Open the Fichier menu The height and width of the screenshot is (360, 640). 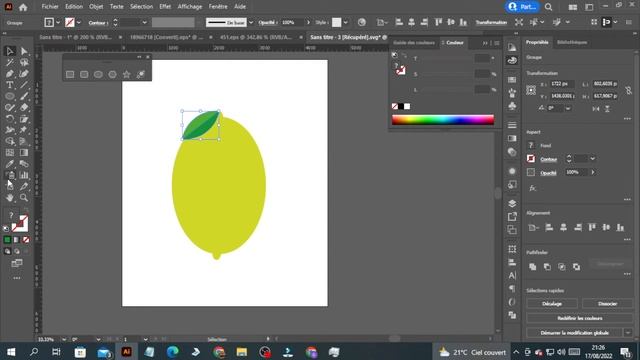[x=50, y=7]
